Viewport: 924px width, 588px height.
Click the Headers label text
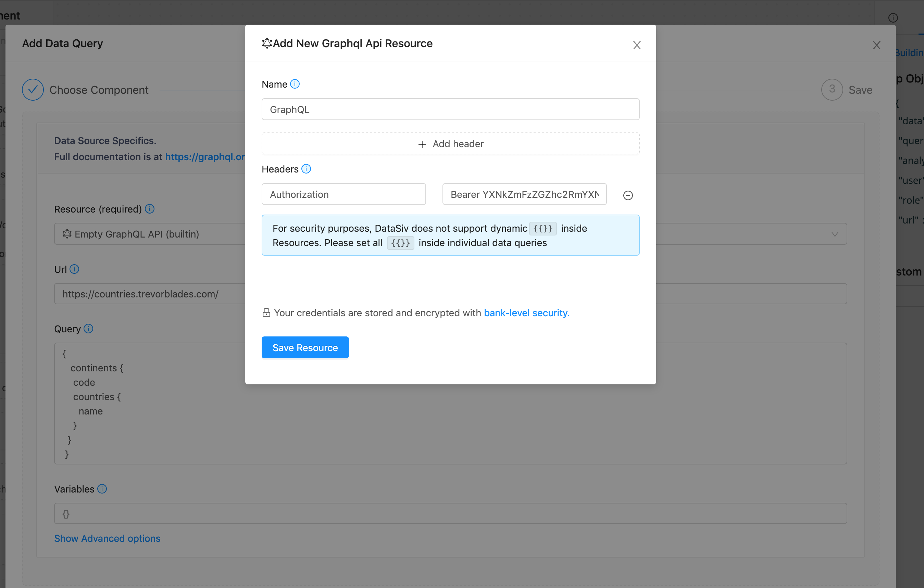click(x=280, y=169)
